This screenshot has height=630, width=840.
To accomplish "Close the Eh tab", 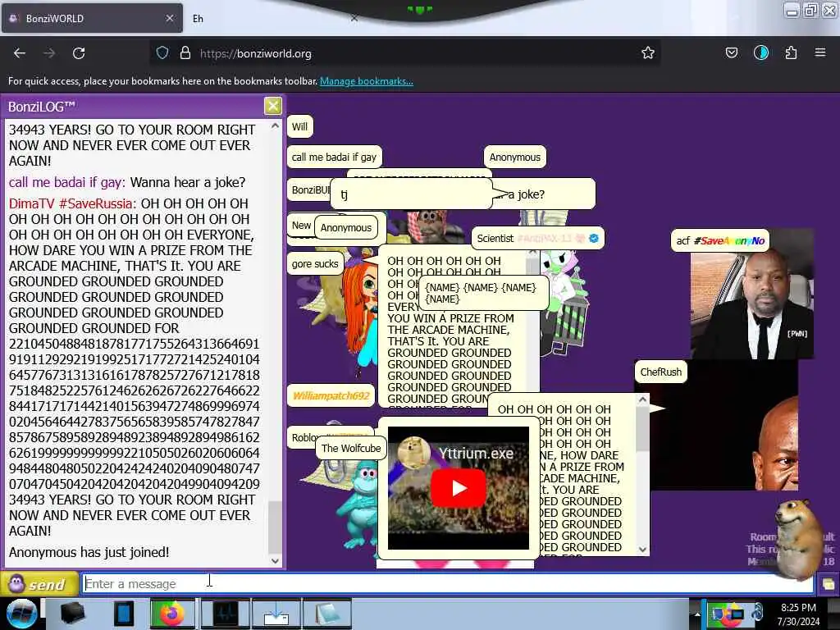I will pos(354,18).
